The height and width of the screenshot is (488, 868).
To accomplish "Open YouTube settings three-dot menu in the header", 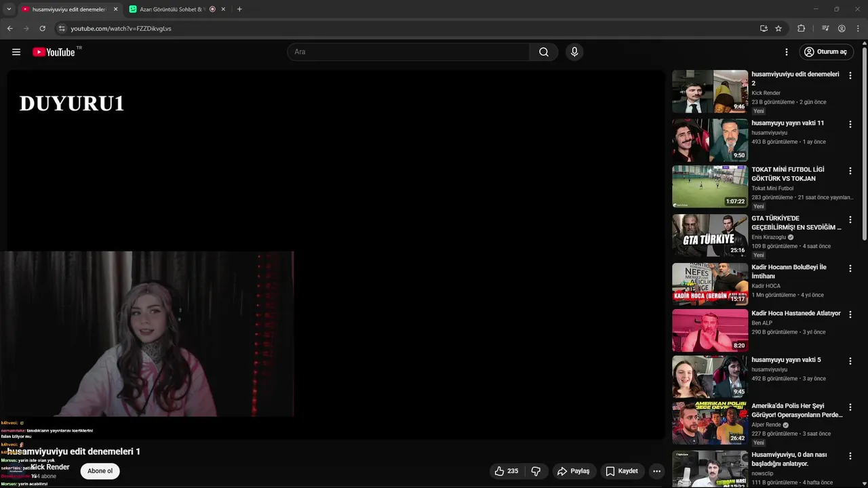I will point(787,52).
